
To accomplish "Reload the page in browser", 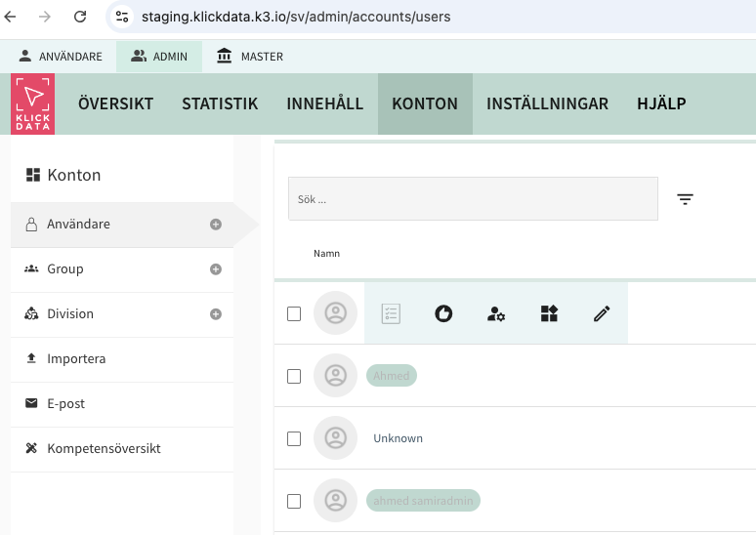I will (x=80, y=17).
